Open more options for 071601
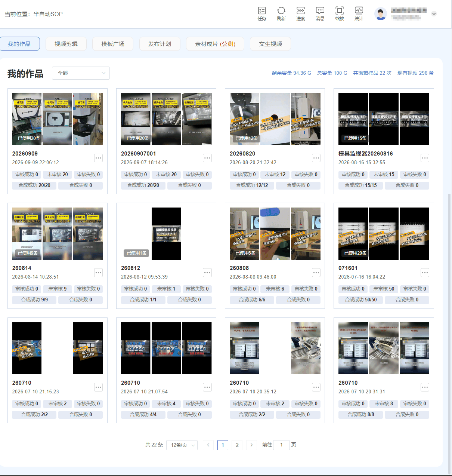 [x=425, y=273]
